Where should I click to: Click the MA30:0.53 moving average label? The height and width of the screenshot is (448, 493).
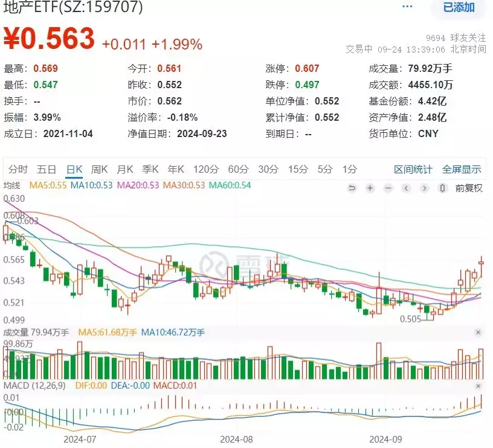184,185
